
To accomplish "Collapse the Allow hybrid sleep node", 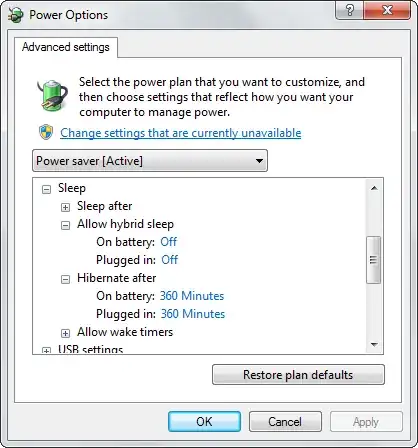I will [65, 225].
